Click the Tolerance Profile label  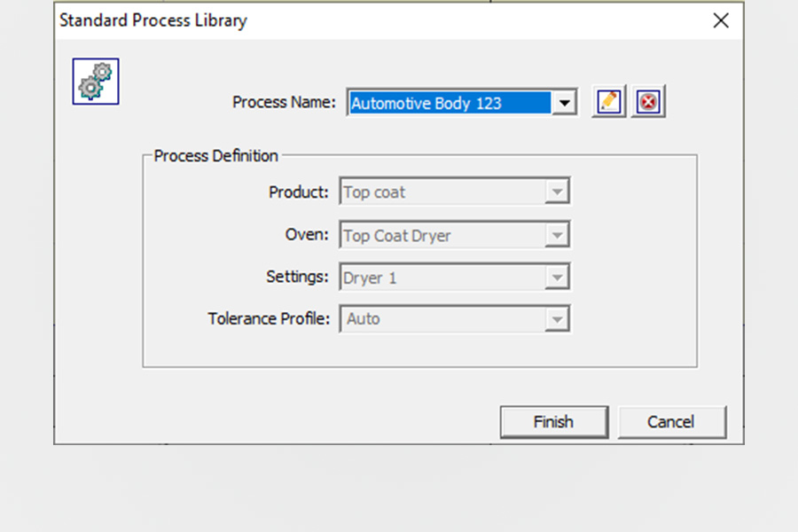pos(269,318)
